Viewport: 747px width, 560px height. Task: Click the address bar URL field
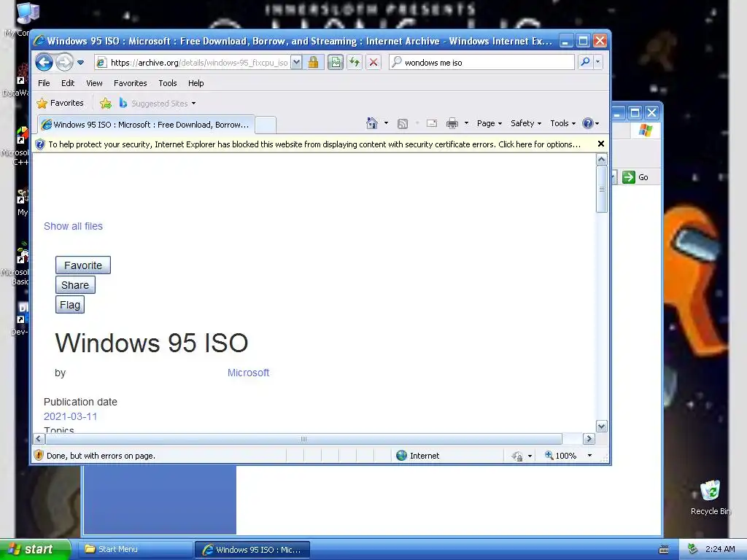point(193,63)
